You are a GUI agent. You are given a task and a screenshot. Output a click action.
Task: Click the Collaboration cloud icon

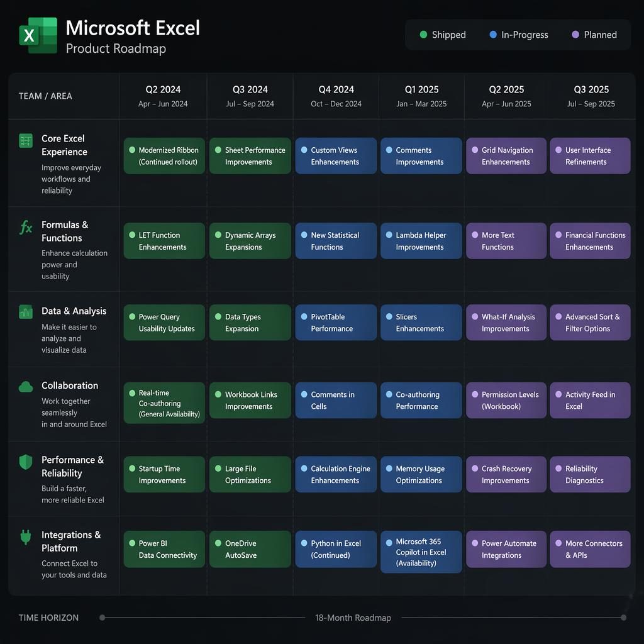pos(26,387)
